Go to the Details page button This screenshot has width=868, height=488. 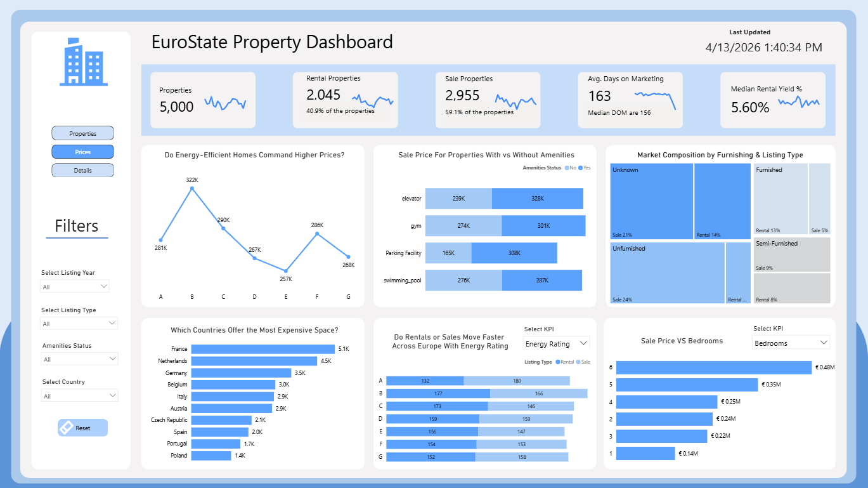coord(82,170)
